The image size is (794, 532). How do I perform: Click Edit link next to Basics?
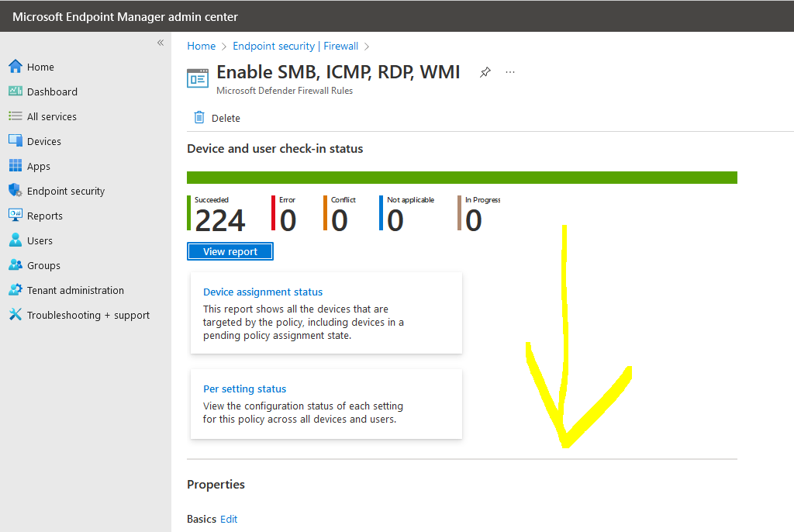tap(229, 519)
